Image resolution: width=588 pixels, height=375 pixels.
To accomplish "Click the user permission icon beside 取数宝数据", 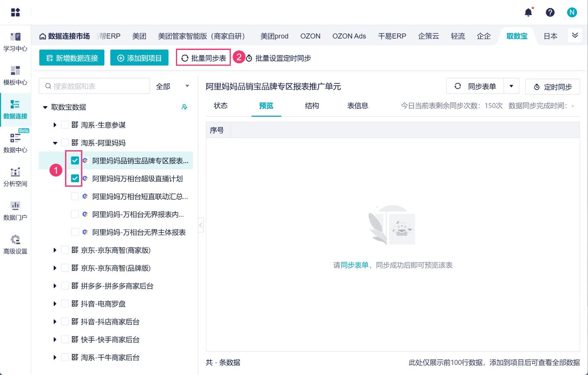I will pyautogui.click(x=184, y=107).
